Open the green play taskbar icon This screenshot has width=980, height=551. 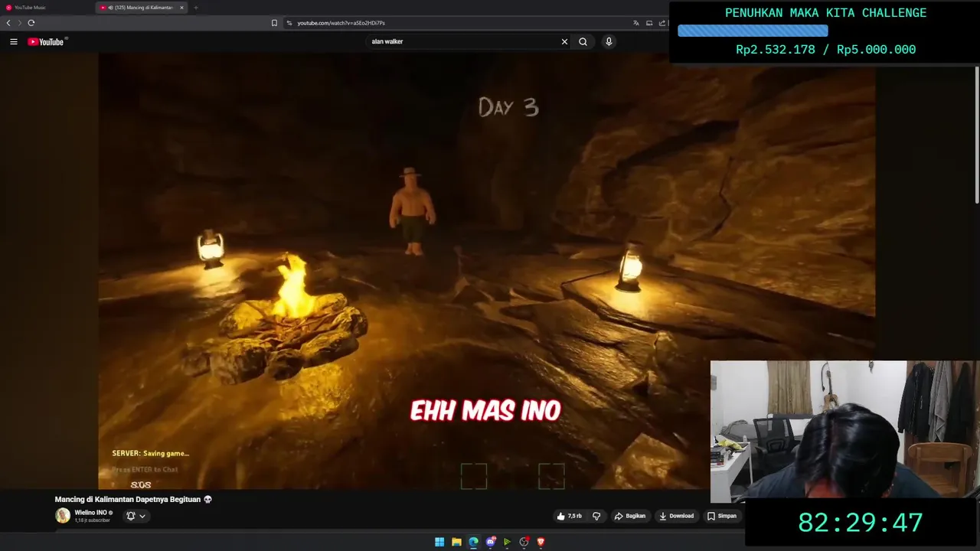click(x=507, y=542)
